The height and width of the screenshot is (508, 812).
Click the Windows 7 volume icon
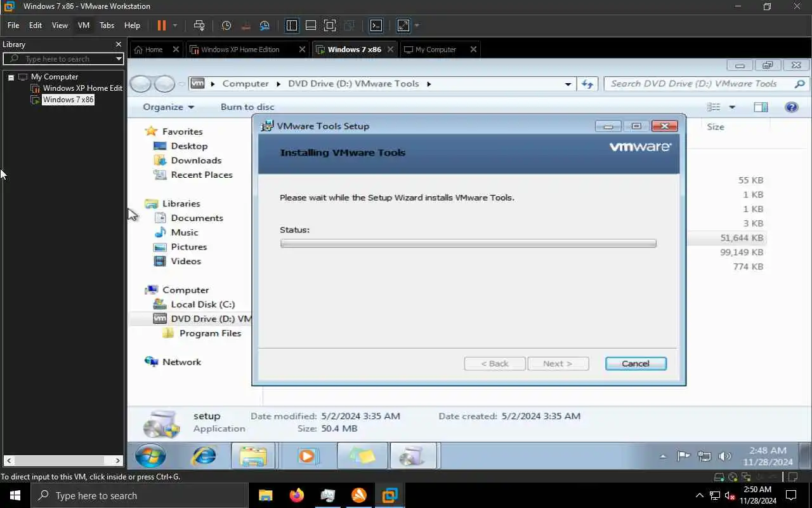[x=725, y=456]
